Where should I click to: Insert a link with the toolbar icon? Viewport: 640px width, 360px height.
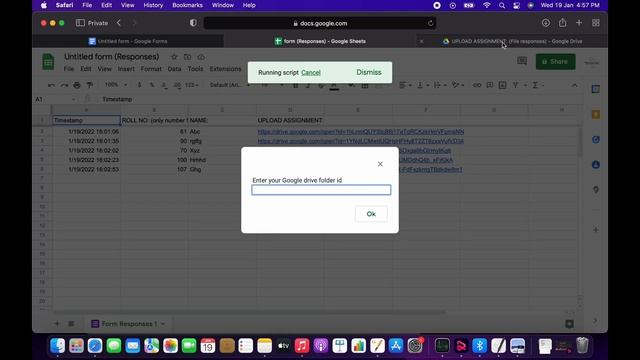[x=477, y=85]
